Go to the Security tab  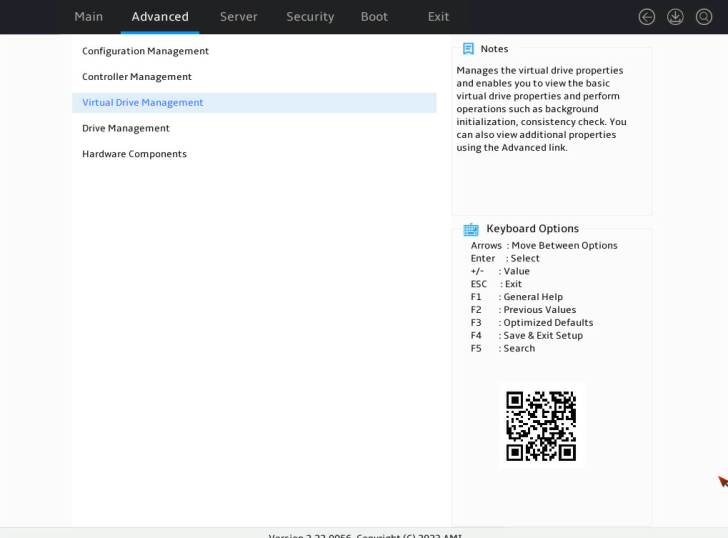(310, 17)
